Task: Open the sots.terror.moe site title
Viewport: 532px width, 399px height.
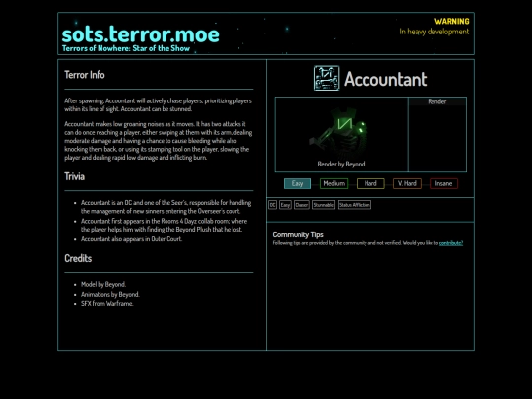Action: [x=141, y=34]
